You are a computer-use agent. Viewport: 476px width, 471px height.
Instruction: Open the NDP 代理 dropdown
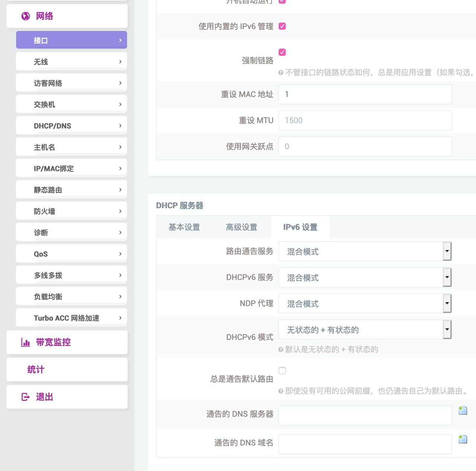pos(365,303)
